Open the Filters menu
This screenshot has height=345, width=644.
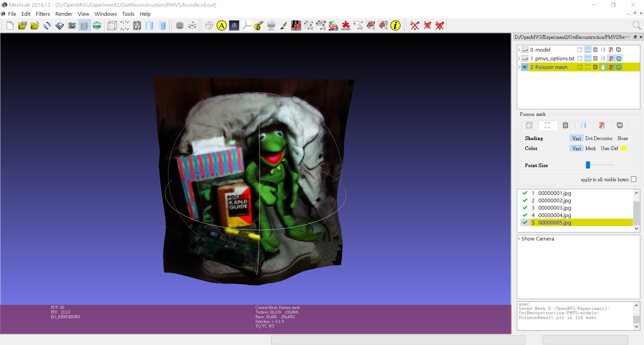tap(43, 14)
